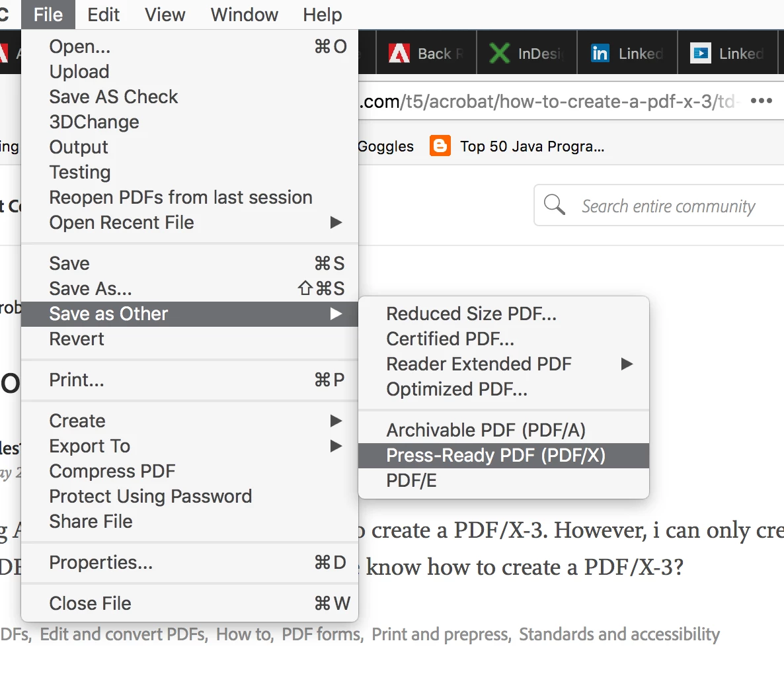Select Press-Ready PDF (PDF/X)
The width and height of the screenshot is (784, 676).
pos(504,455)
